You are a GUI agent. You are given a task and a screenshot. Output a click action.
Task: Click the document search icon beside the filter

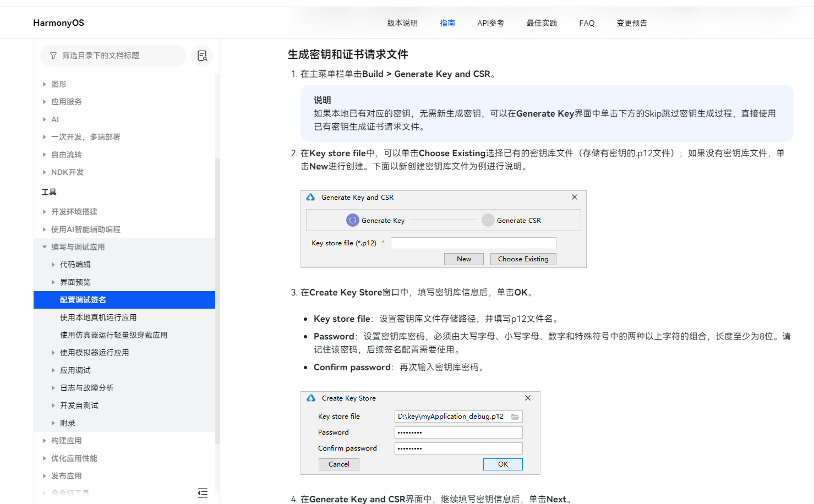coord(202,56)
